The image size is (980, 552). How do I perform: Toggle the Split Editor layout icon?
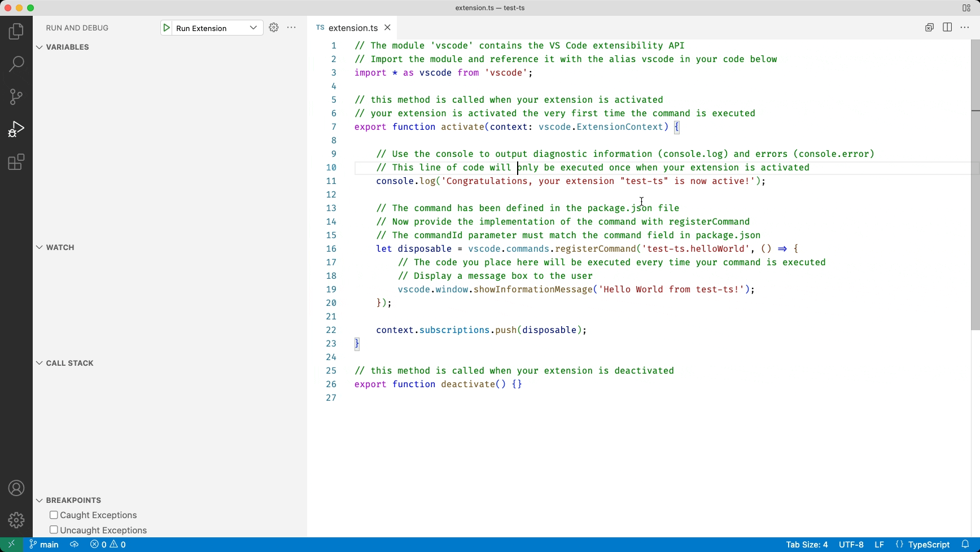coord(947,27)
